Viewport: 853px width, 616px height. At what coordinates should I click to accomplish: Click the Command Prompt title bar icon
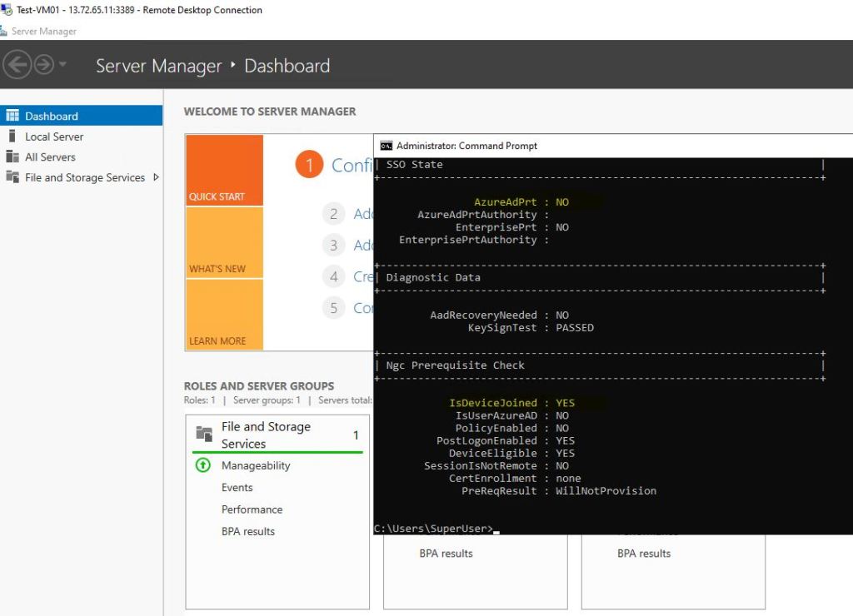pyautogui.click(x=387, y=146)
